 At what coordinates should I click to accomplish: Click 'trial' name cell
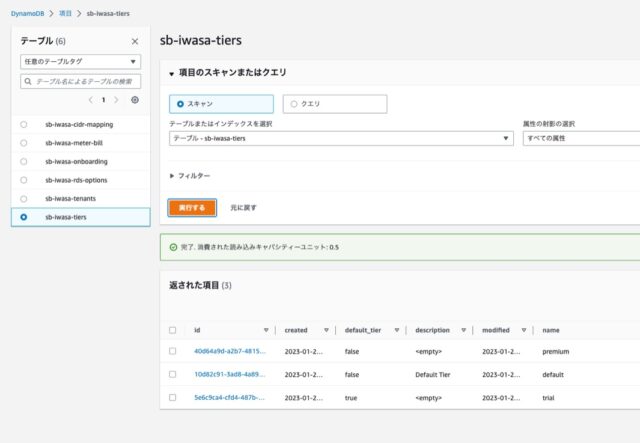click(548, 398)
